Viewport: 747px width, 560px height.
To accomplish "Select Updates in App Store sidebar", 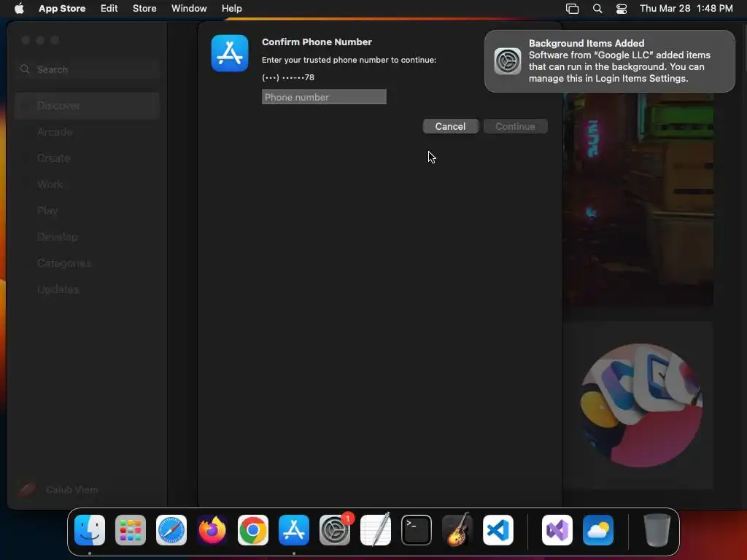I will tap(87, 289).
